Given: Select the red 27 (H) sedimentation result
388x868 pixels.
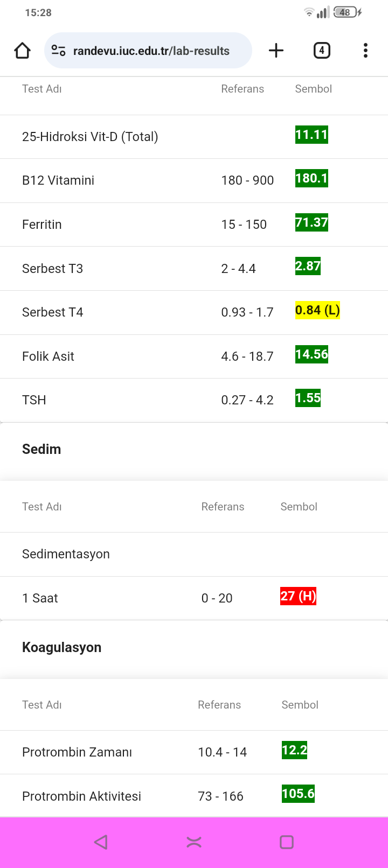Looking at the screenshot, I should click(298, 596).
